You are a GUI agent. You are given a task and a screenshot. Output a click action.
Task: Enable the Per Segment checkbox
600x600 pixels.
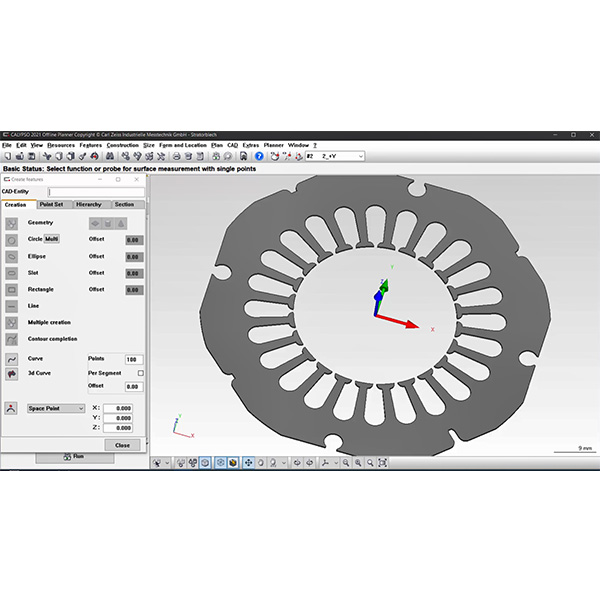pos(140,373)
